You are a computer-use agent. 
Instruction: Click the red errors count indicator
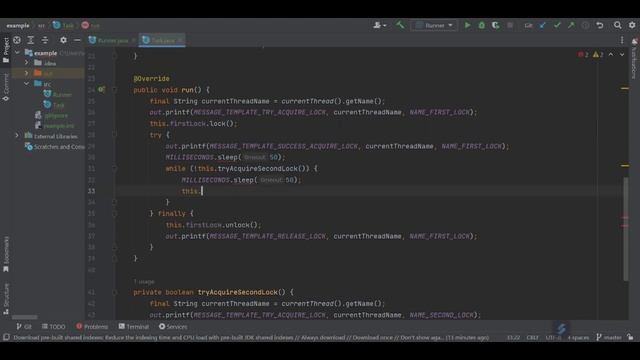(583, 54)
